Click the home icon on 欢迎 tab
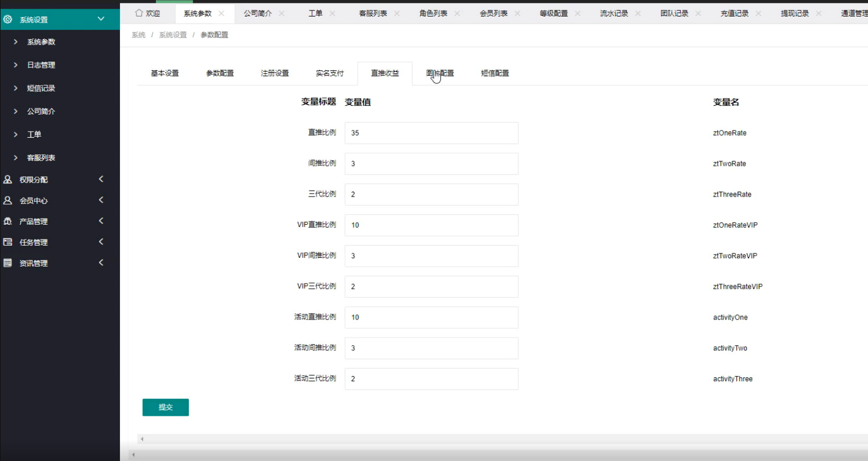This screenshot has width=868, height=461. [139, 13]
